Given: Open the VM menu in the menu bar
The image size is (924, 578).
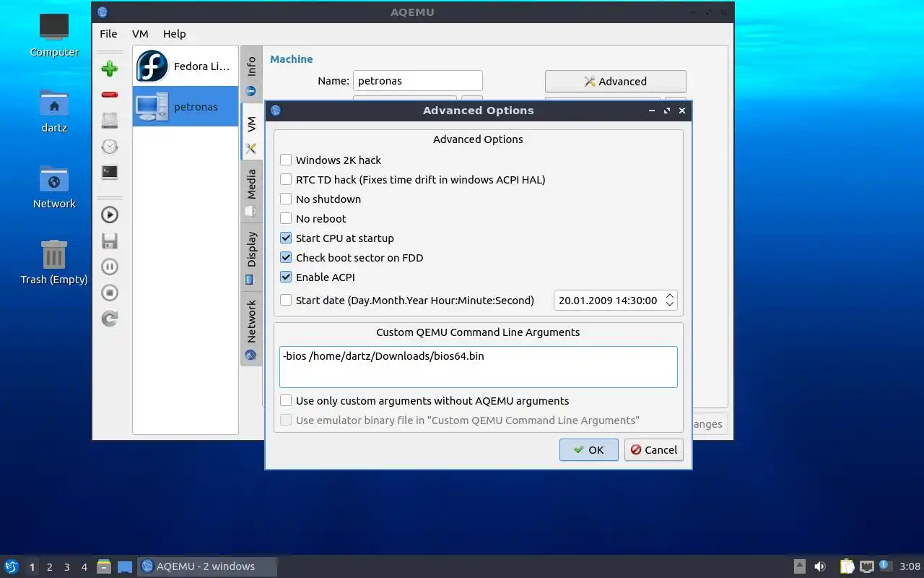Looking at the screenshot, I should [x=140, y=33].
